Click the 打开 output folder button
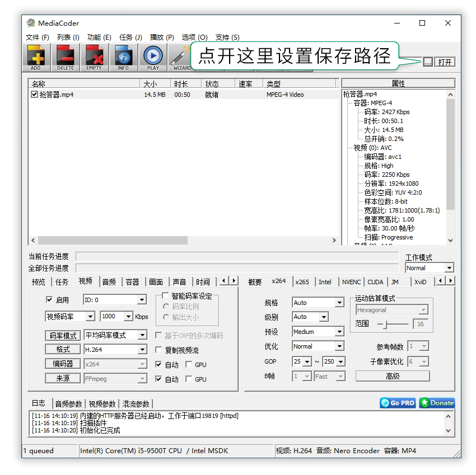Image resolution: width=476 pixels, height=475 pixels. [x=445, y=62]
